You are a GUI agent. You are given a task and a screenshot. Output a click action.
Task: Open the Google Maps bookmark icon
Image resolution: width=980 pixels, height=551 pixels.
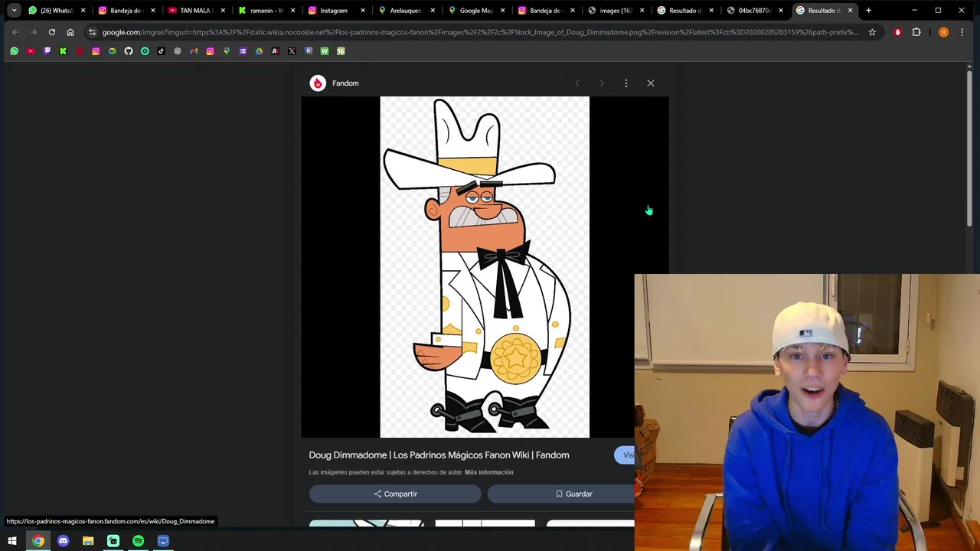227,51
